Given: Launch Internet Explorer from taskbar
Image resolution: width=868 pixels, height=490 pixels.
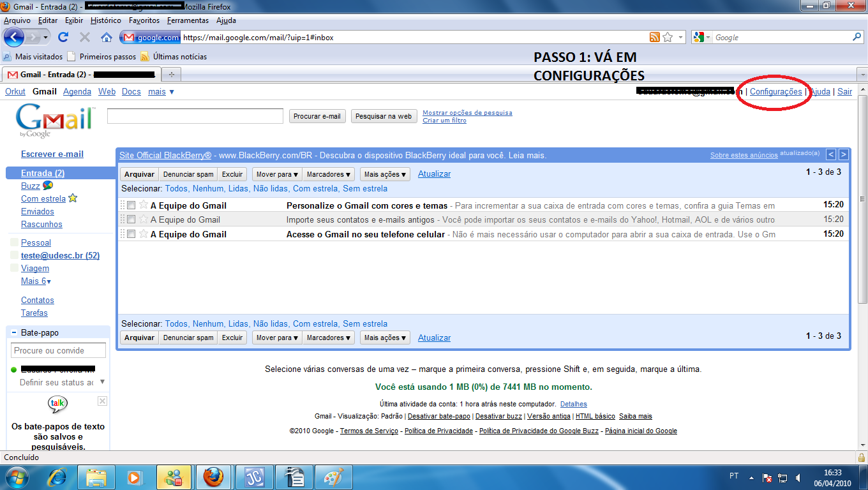Looking at the screenshot, I should click(57, 477).
